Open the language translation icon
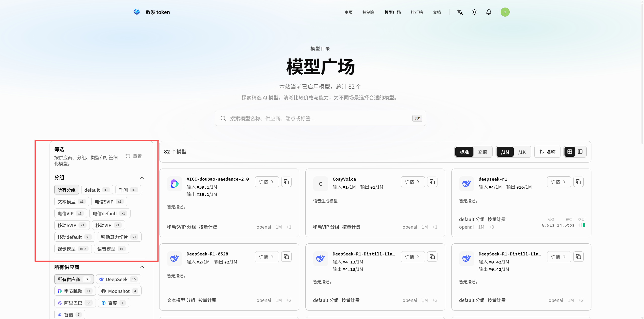644x319 pixels. 460,12
